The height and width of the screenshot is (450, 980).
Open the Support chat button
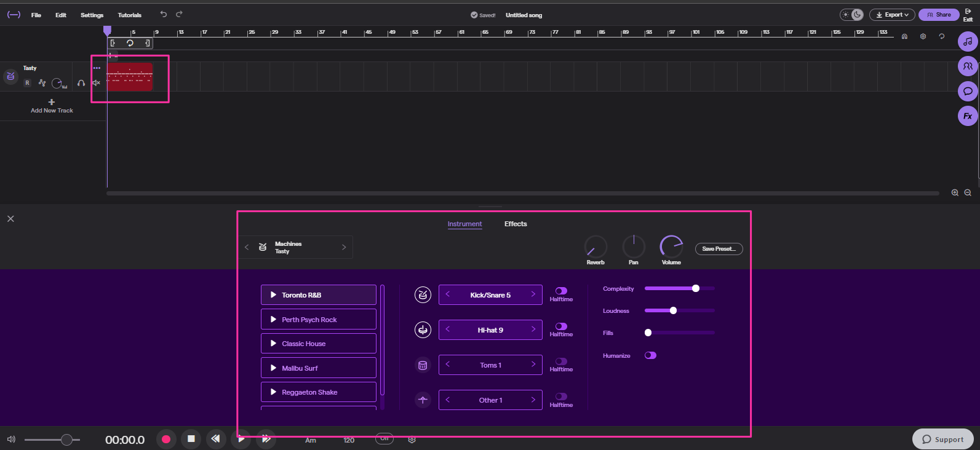click(943, 439)
